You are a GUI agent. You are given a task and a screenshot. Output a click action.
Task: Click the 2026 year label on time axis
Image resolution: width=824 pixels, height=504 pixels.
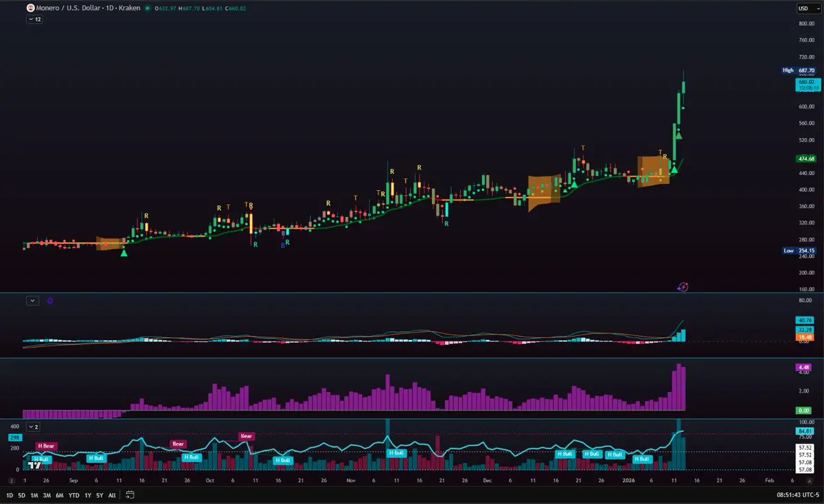click(629, 481)
